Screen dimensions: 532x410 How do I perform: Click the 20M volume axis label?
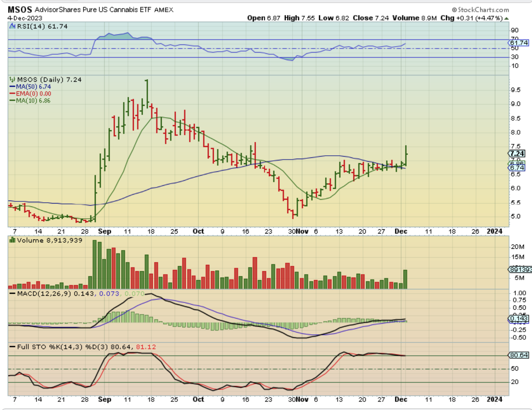click(x=518, y=247)
